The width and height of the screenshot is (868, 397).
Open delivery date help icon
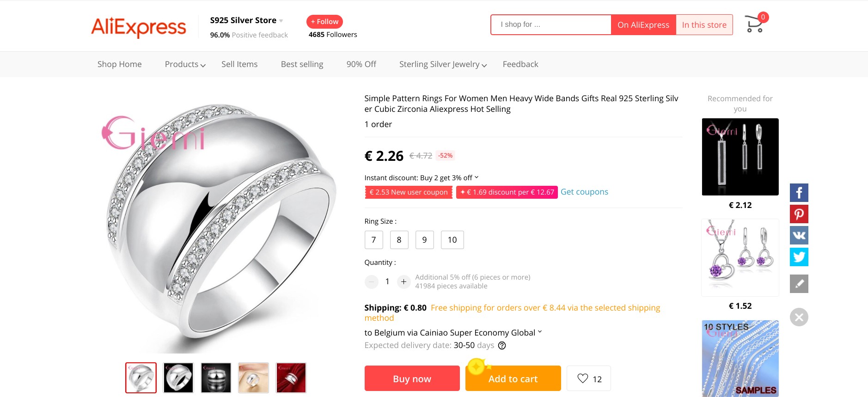coord(502,346)
